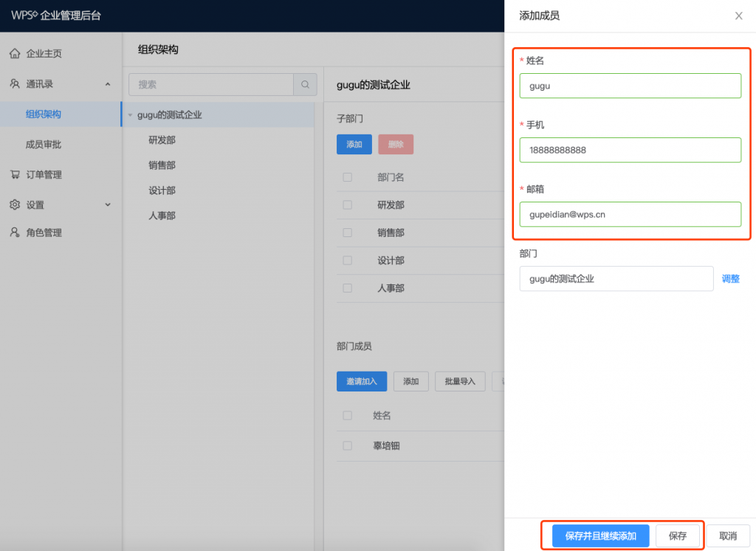Click into the 邮箱 input field
The width and height of the screenshot is (756, 551).
tap(630, 214)
